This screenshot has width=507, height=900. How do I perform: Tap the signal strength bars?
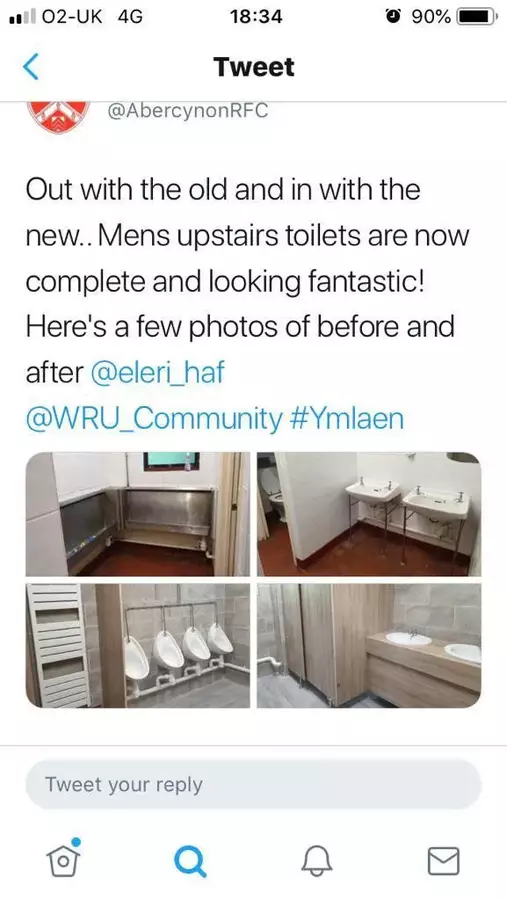[x=20, y=17]
